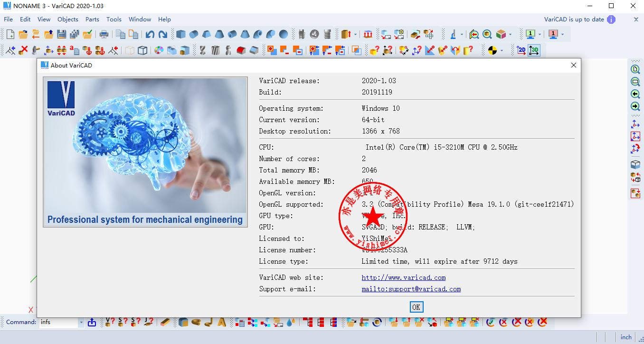Viewport: 644px width, 344px height.
Task: Open the Help menu
Action: pos(165,19)
